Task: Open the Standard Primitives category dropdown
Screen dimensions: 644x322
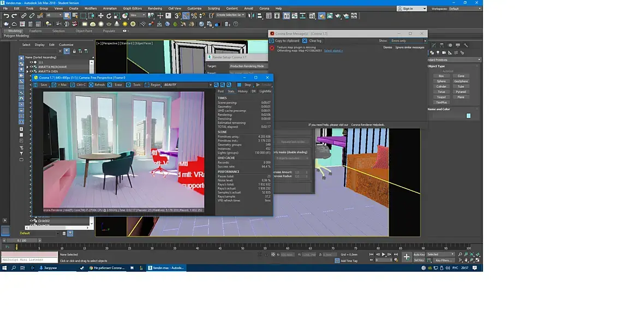Action: tap(454, 59)
